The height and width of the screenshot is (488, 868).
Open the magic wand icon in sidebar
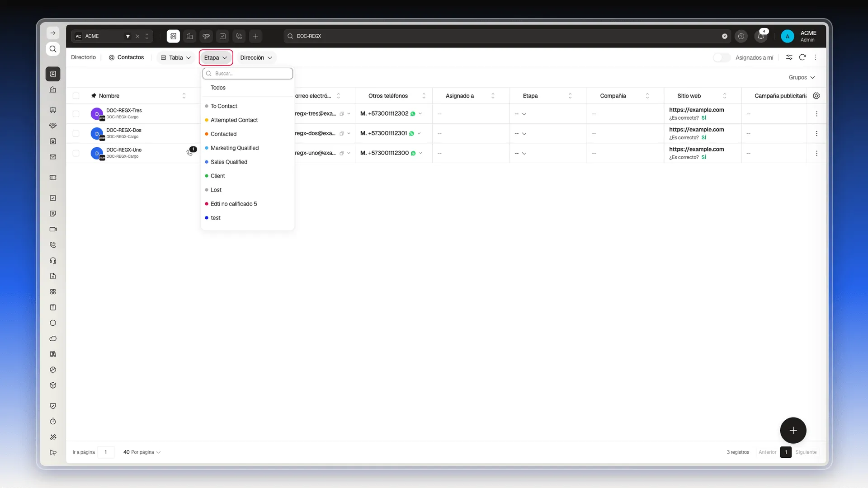[x=53, y=437]
